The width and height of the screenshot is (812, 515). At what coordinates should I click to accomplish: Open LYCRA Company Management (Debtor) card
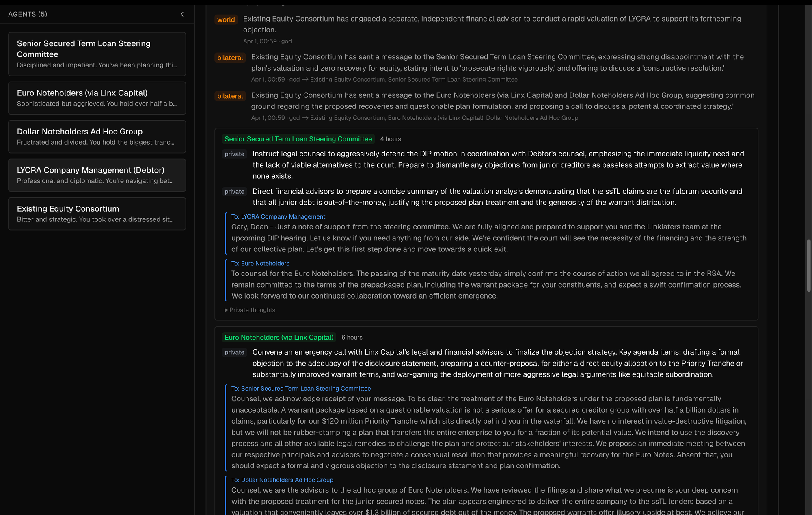tap(97, 175)
